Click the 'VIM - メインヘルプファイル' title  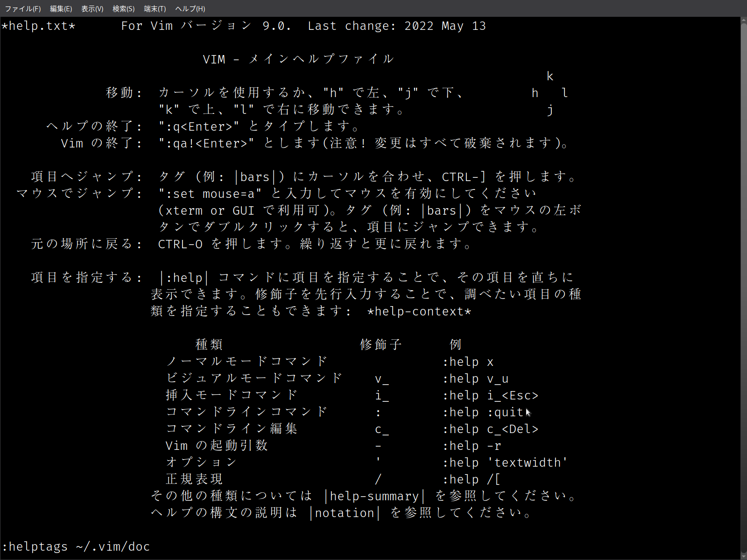pyautogui.click(x=300, y=59)
